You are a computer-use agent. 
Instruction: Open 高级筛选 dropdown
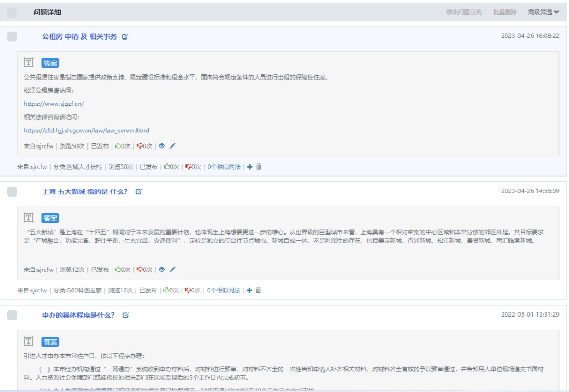[x=544, y=12]
